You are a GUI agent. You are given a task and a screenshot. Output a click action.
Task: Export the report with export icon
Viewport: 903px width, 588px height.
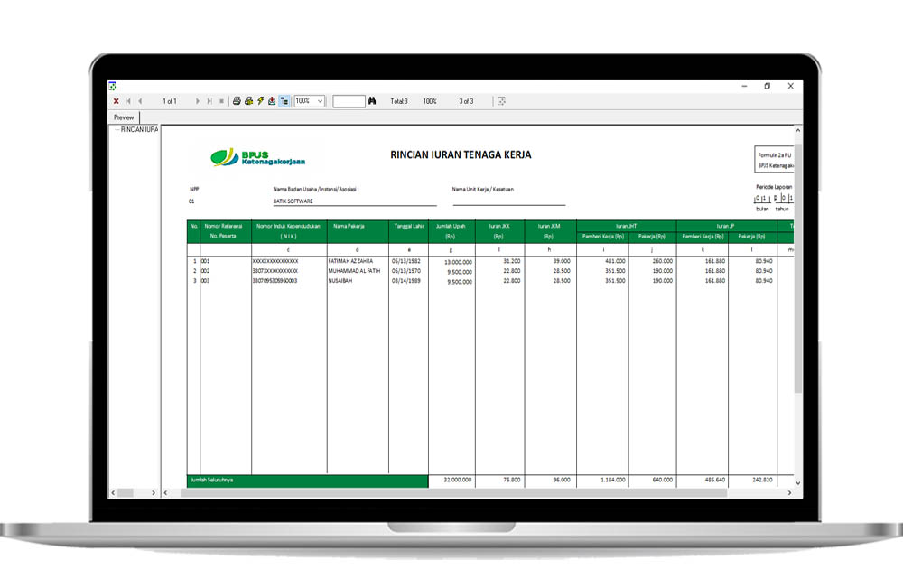click(272, 101)
